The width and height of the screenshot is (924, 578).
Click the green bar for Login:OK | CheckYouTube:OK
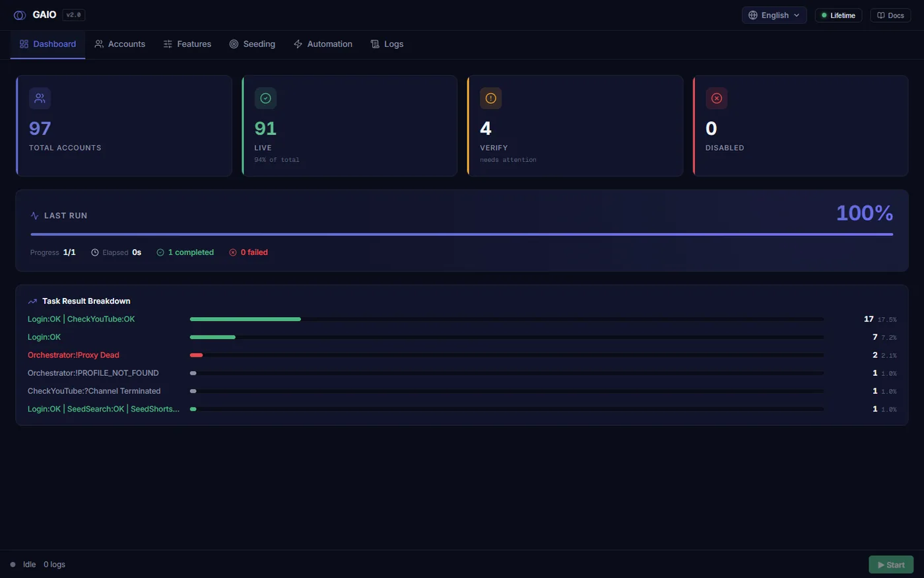[x=246, y=319]
